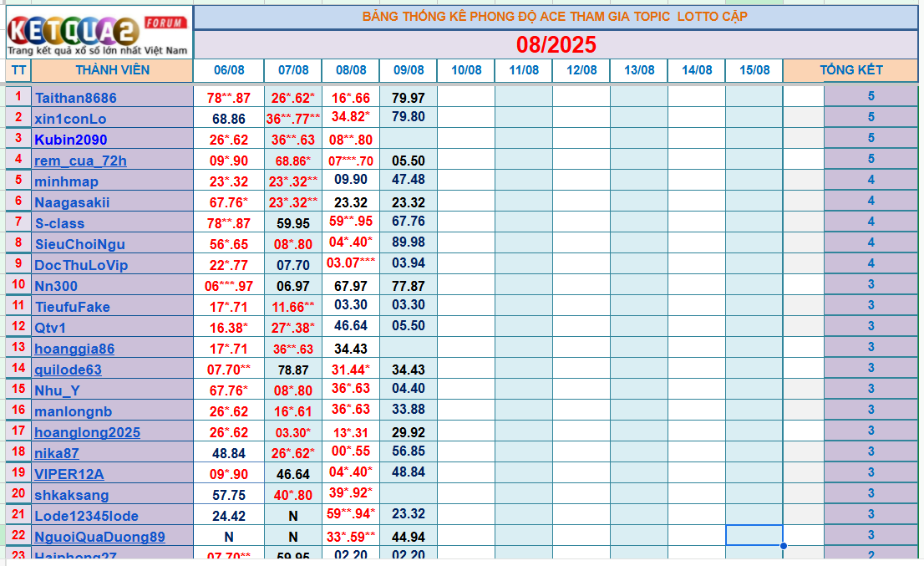The image size is (924, 566).
Task: Select member cell manlongnb
Action: click(112, 411)
